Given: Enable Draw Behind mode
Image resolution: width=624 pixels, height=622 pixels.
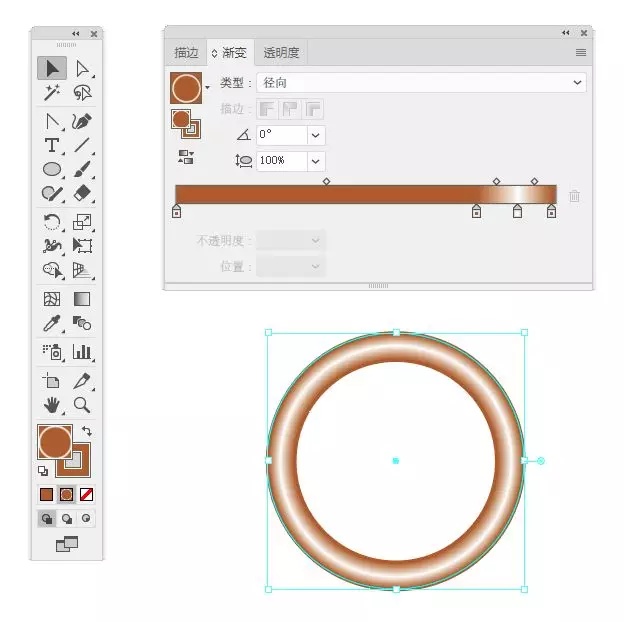Looking at the screenshot, I should tap(67, 519).
